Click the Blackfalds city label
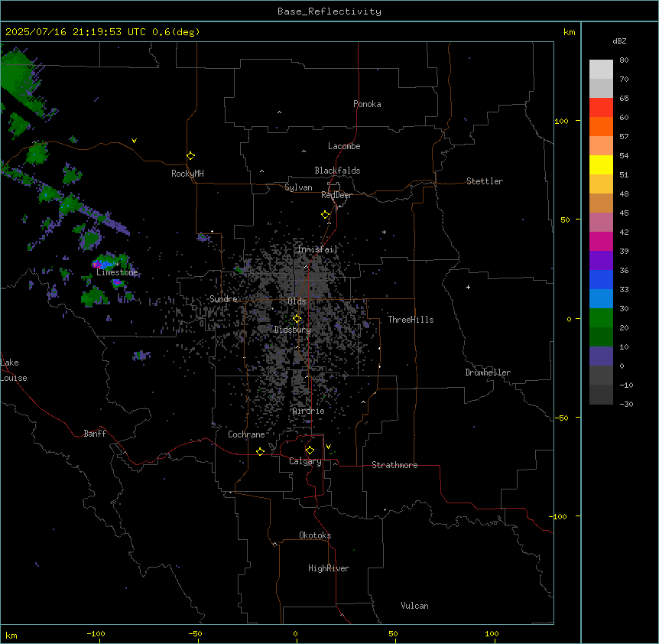Viewport: 659px width, 644px height. click(337, 171)
